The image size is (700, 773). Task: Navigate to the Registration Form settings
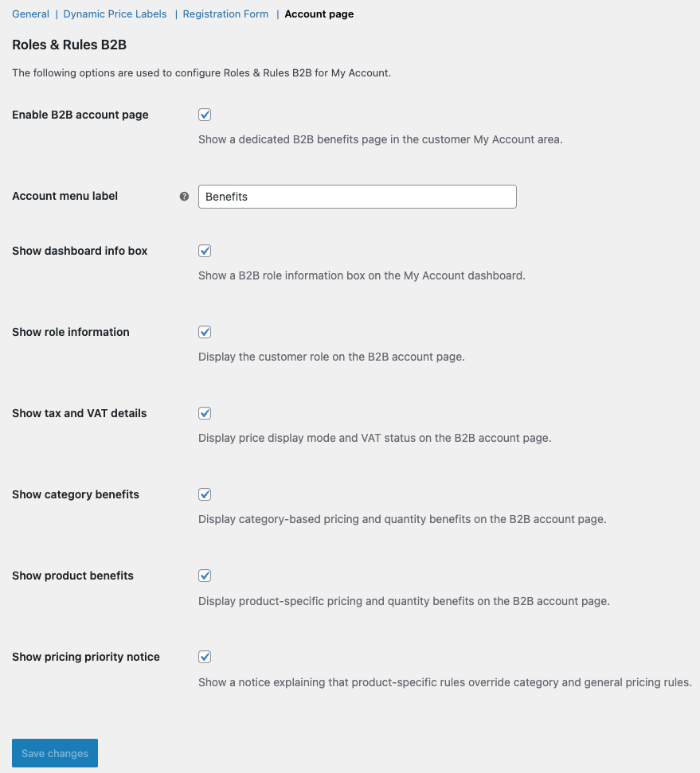[225, 14]
